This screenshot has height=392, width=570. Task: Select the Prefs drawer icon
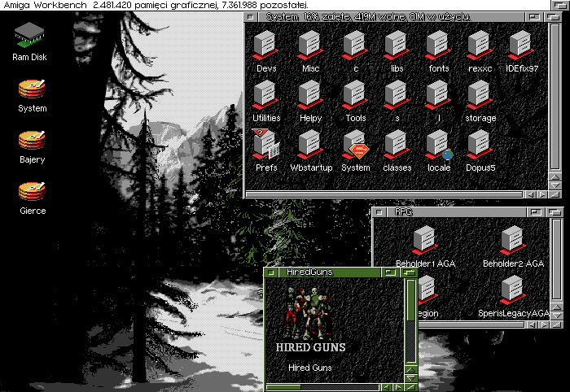266,150
